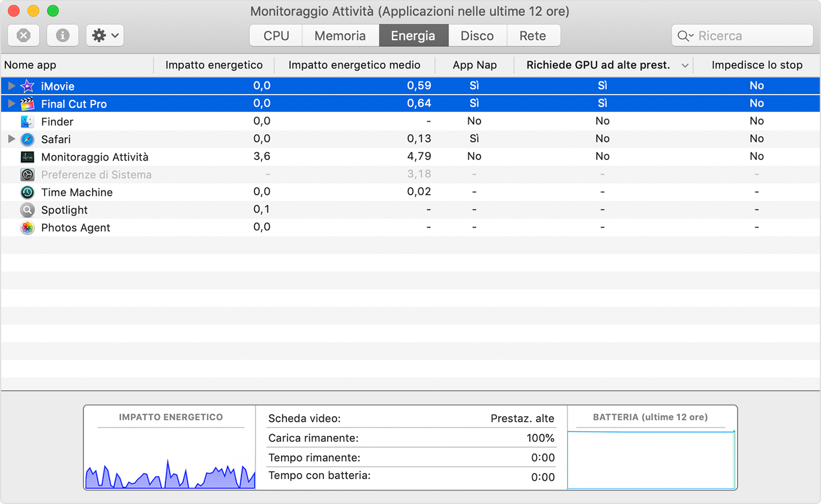Click the Safari compass icon
This screenshot has width=821, height=504.
[27, 139]
